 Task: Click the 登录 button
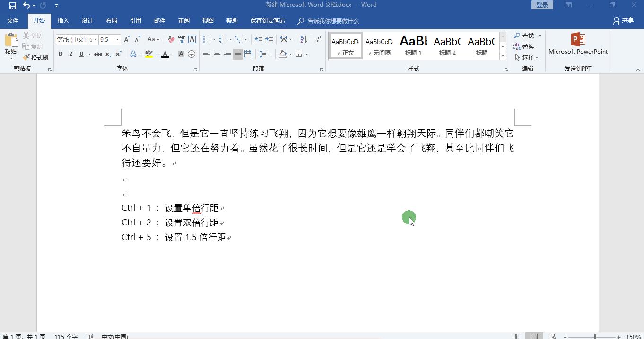542,4
